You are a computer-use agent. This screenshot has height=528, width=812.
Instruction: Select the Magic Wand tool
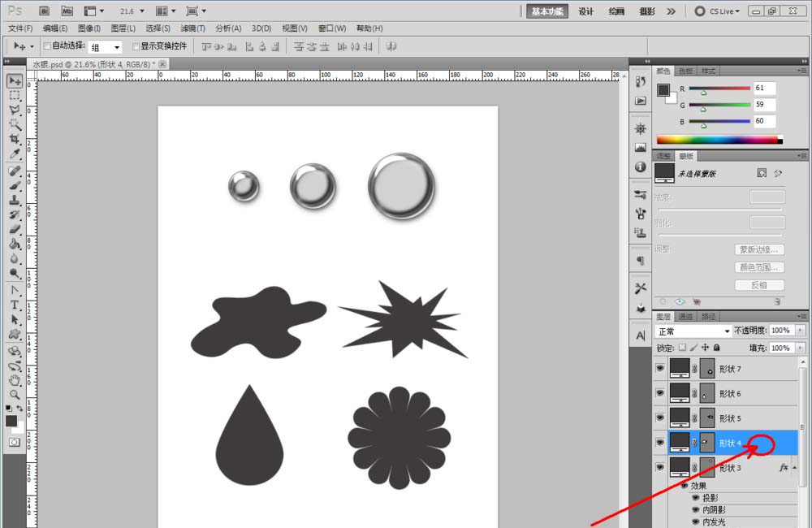click(15, 124)
